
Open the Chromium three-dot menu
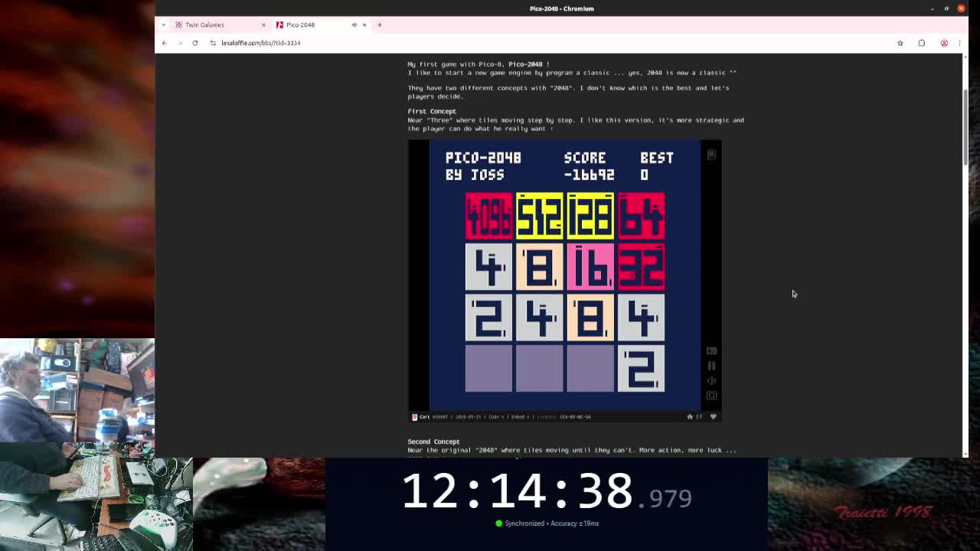click(959, 43)
